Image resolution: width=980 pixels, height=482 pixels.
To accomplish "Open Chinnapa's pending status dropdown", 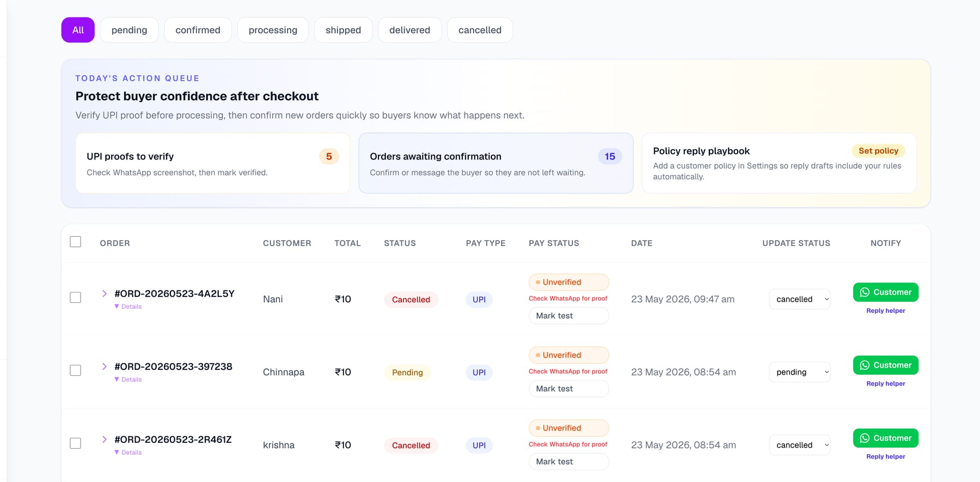I will pos(800,372).
